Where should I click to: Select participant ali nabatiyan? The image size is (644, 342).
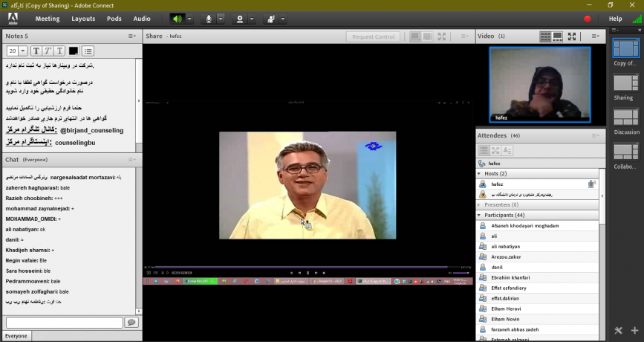[538, 247]
